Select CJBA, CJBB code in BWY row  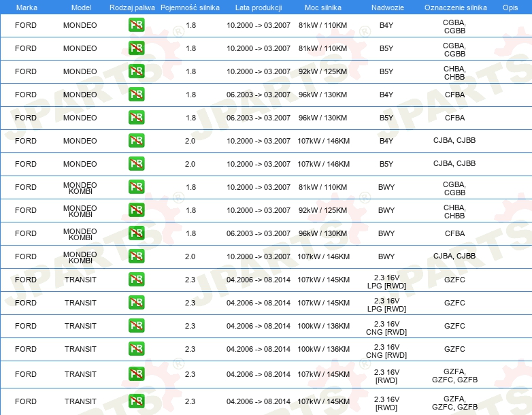click(454, 256)
